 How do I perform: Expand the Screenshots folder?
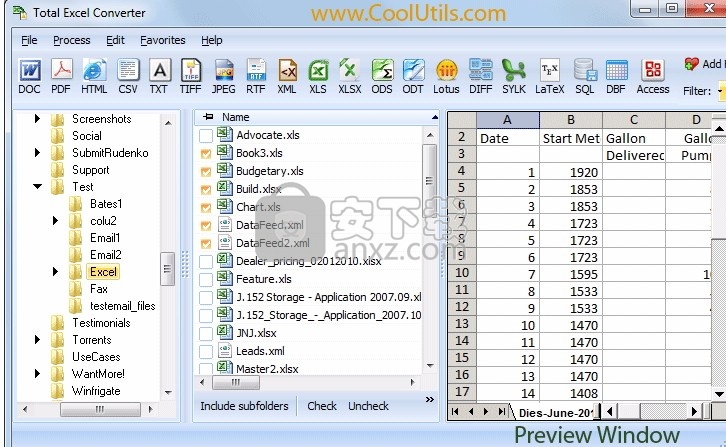37,119
